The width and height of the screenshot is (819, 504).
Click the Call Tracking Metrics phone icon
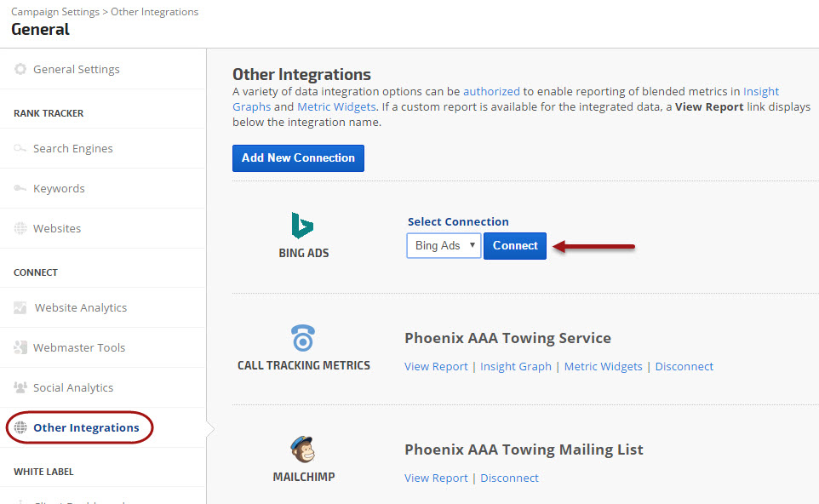[303, 338]
